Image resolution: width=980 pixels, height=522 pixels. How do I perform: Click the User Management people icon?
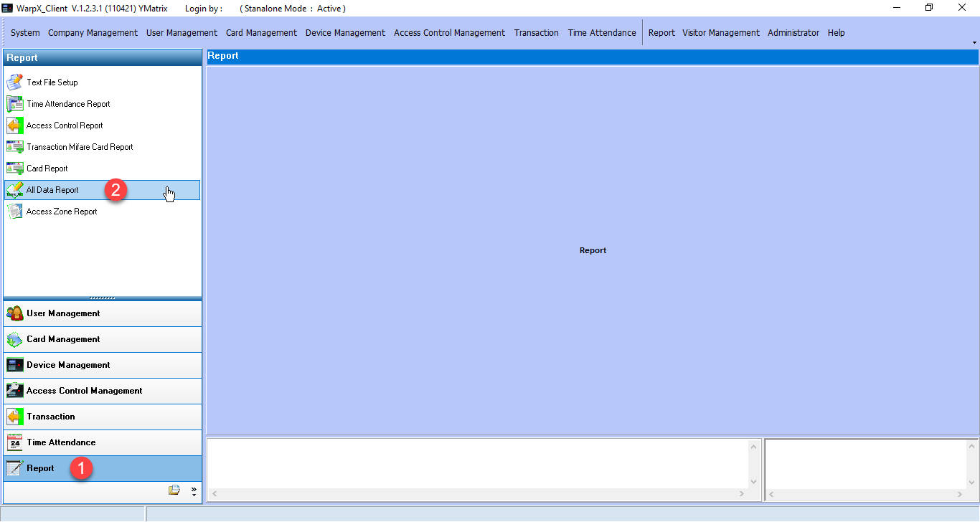14,313
